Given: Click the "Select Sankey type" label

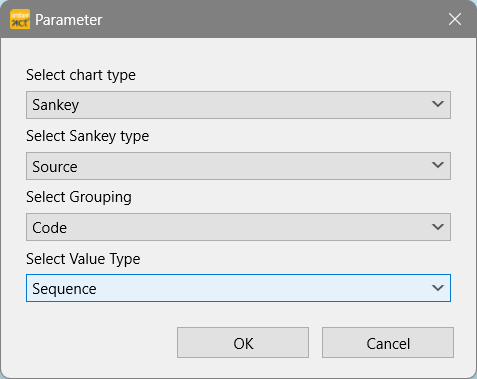Looking at the screenshot, I should 88,136.
